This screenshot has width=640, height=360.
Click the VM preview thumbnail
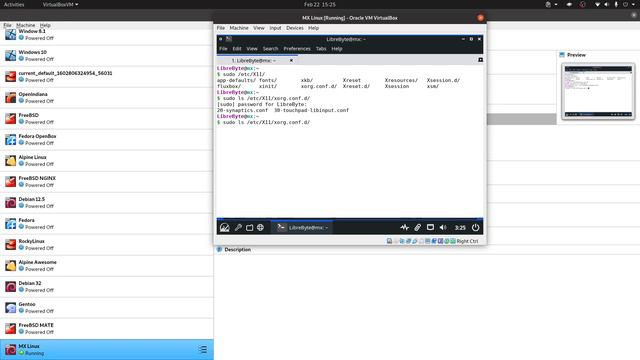click(x=598, y=91)
